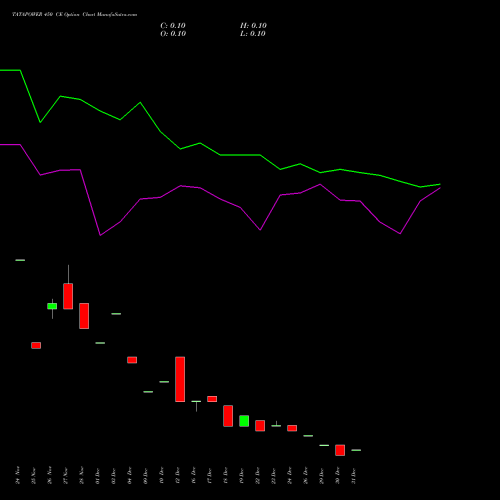Click the 30 Dec date label
This screenshot has height=500, width=500.
338,475
